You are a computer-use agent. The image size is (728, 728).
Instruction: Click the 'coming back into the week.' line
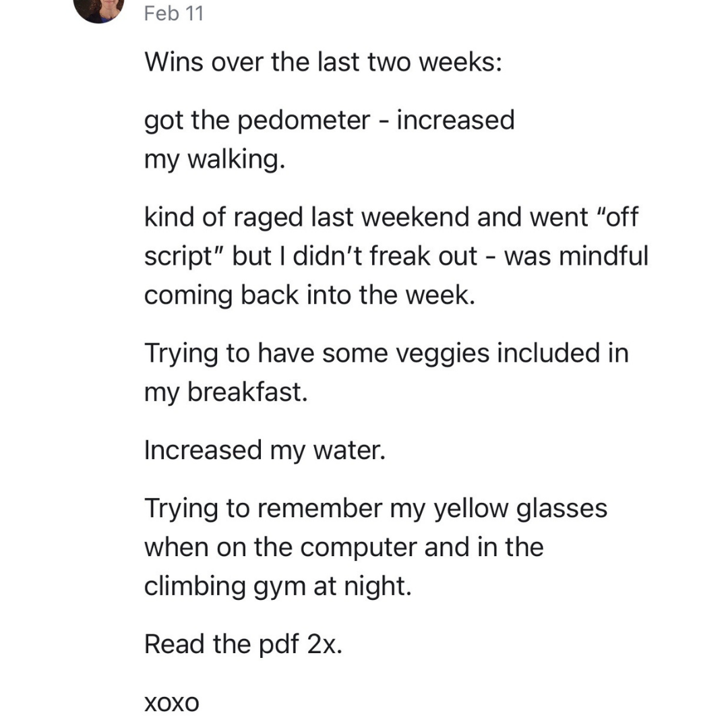click(310, 295)
